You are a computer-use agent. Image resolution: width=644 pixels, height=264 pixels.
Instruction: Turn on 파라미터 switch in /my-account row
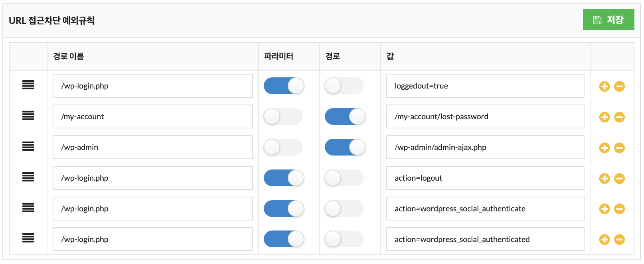click(x=283, y=116)
